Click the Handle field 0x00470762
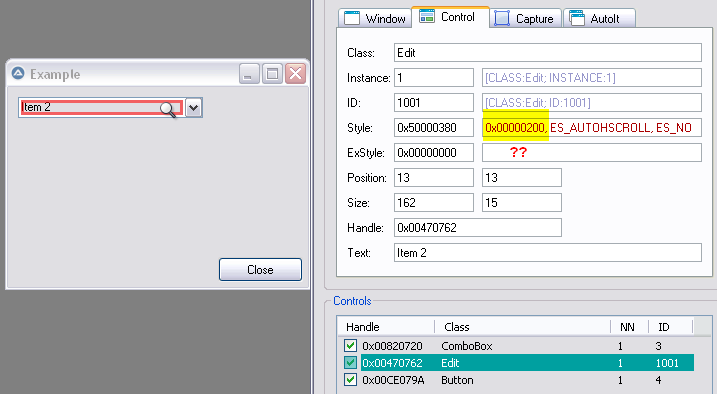Image resolution: width=717 pixels, height=394 pixels. click(478, 228)
